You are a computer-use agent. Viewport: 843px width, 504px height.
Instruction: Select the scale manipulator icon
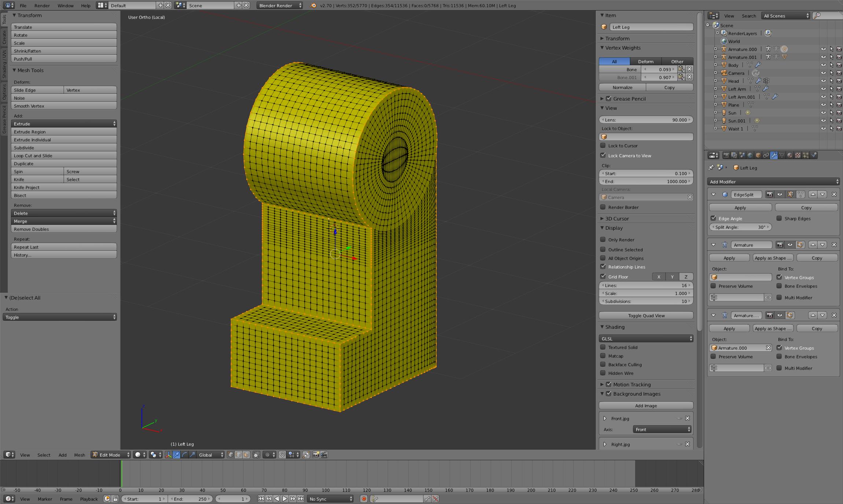(x=192, y=455)
